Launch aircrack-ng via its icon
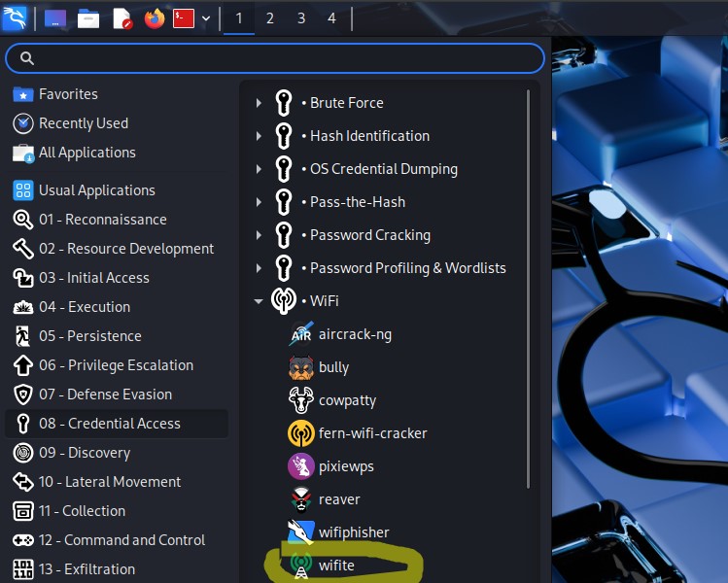Viewport: 728px width, 583px height. click(301, 334)
